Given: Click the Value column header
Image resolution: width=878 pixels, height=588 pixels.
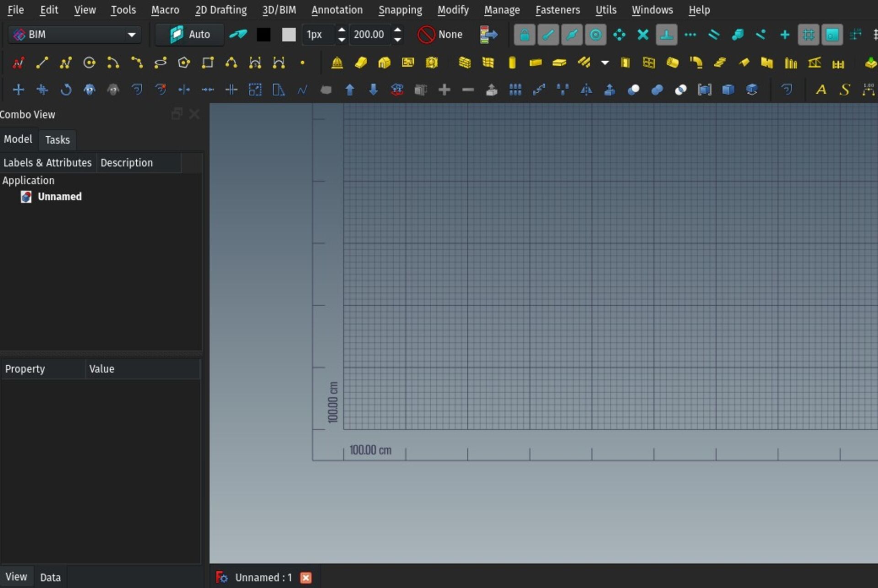Looking at the screenshot, I should pyautogui.click(x=142, y=369).
